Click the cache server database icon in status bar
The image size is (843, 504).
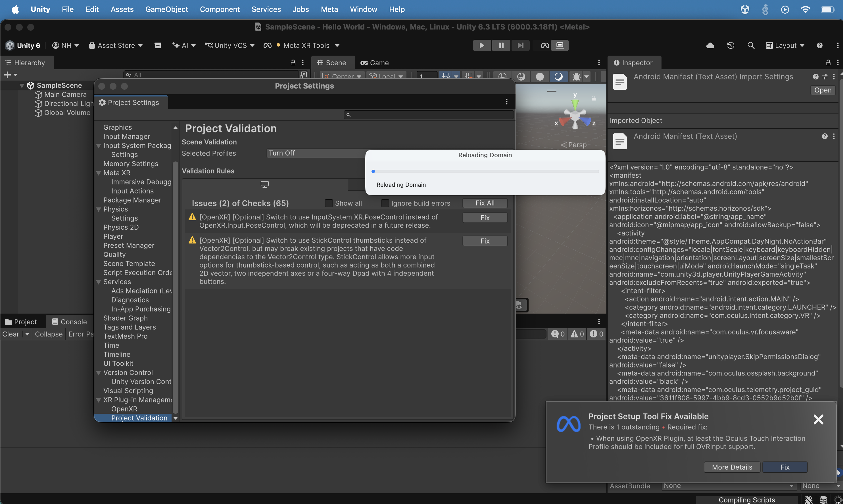(823, 499)
